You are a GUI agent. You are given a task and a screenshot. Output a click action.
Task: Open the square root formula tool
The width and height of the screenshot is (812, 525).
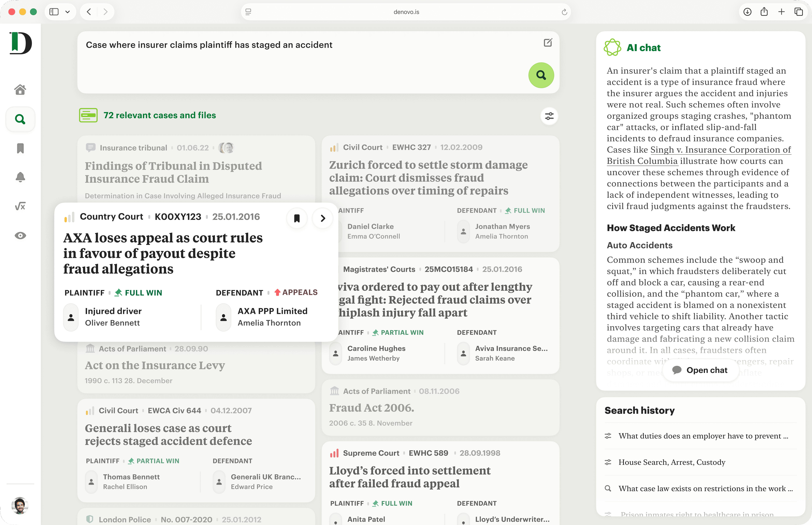(x=20, y=206)
